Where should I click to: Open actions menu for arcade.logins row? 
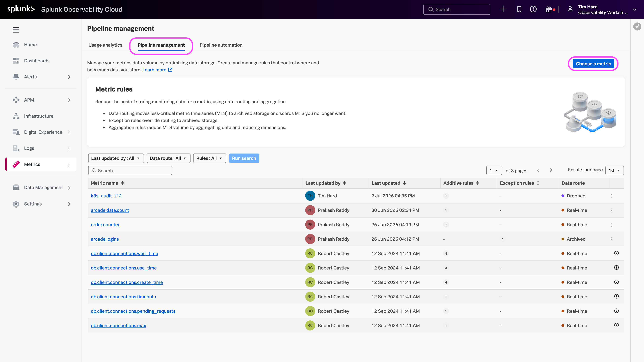click(612, 239)
